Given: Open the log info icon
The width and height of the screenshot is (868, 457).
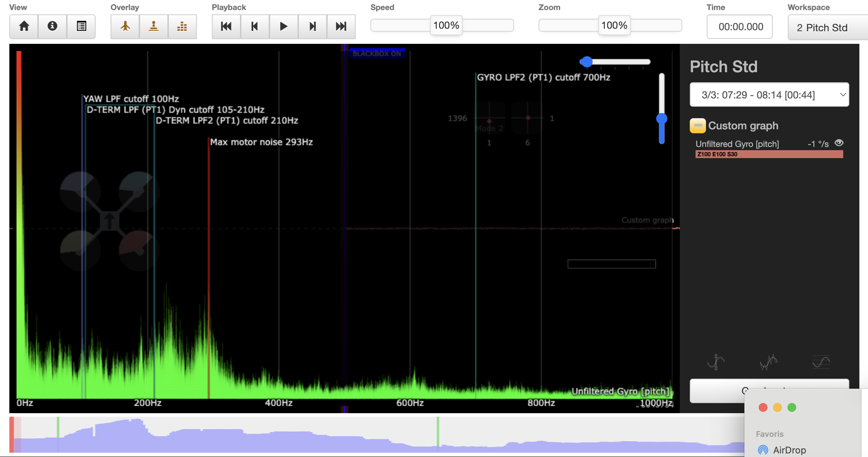Looking at the screenshot, I should click(52, 26).
